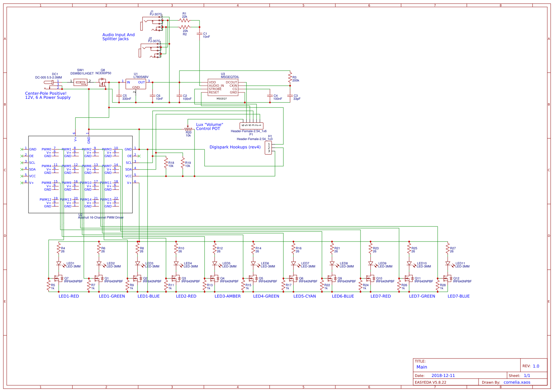Click the R20 10k potentiometer symbol

pyautogui.click(x=188, y=129)
